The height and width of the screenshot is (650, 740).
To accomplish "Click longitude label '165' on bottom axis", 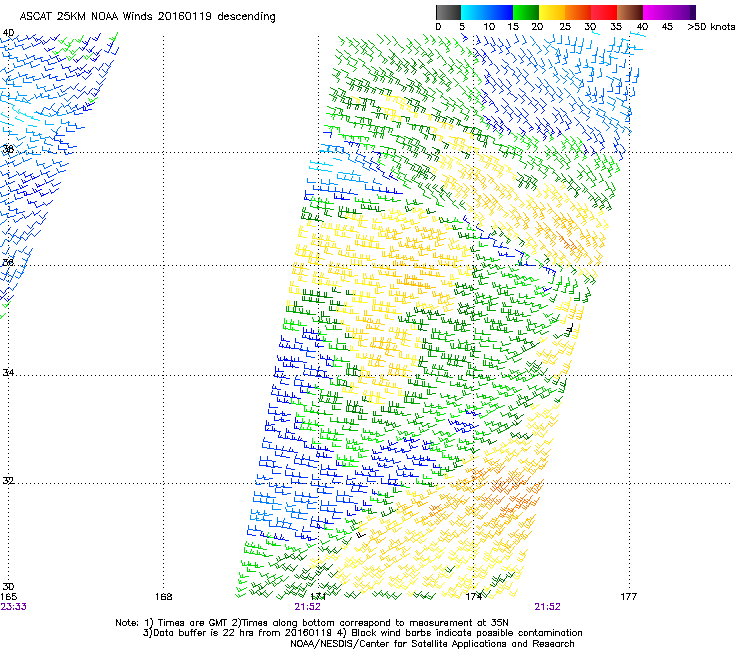I will click(x=8, y=597).
